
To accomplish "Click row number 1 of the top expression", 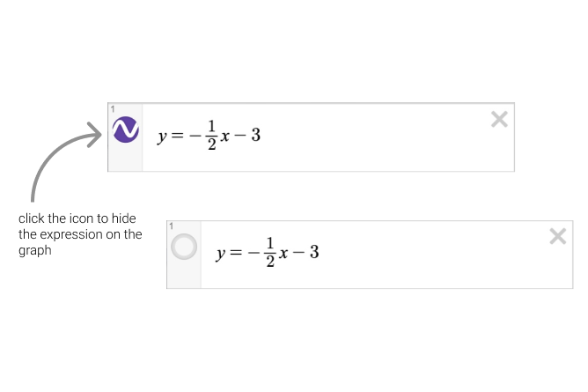I will tap(112, 109).
